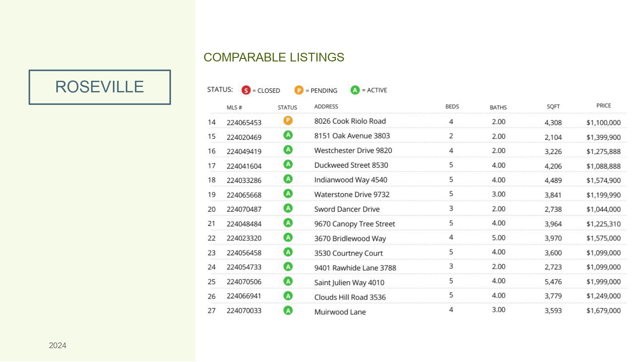The image size is (644, 362).
Task: Click the address Indianwood Way 4540
Action: click(351, 180)
